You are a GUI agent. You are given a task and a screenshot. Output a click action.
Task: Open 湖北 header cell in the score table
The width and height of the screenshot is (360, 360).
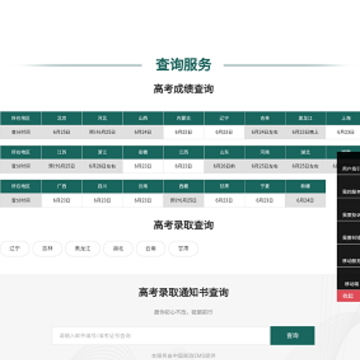pos(306,152)
